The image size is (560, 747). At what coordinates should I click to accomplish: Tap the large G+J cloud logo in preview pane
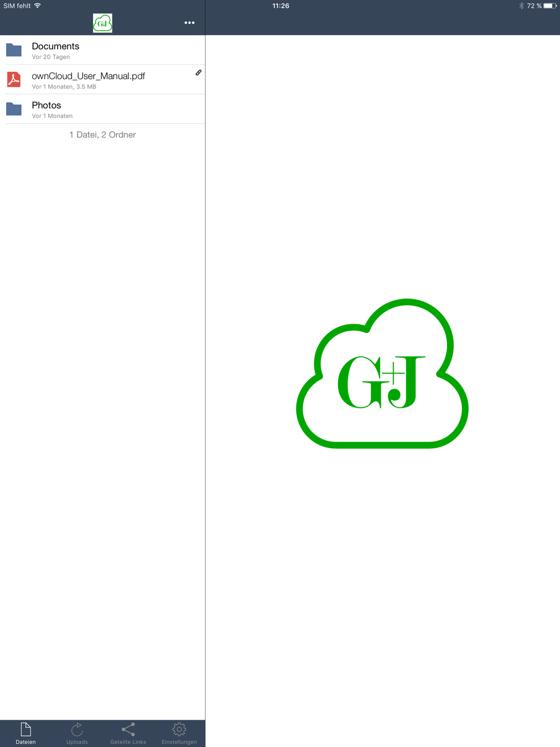[x=382, y=373]
